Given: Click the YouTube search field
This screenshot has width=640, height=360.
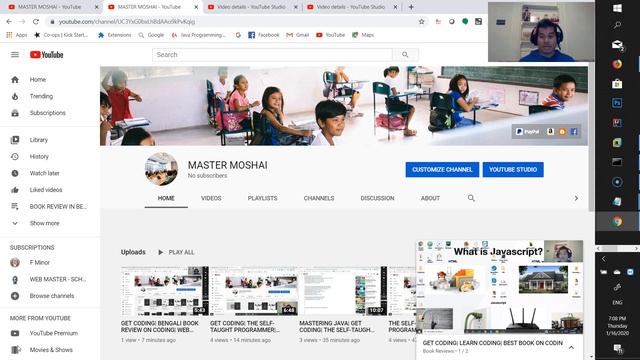Looking at the screenshot, I should 272,55.
